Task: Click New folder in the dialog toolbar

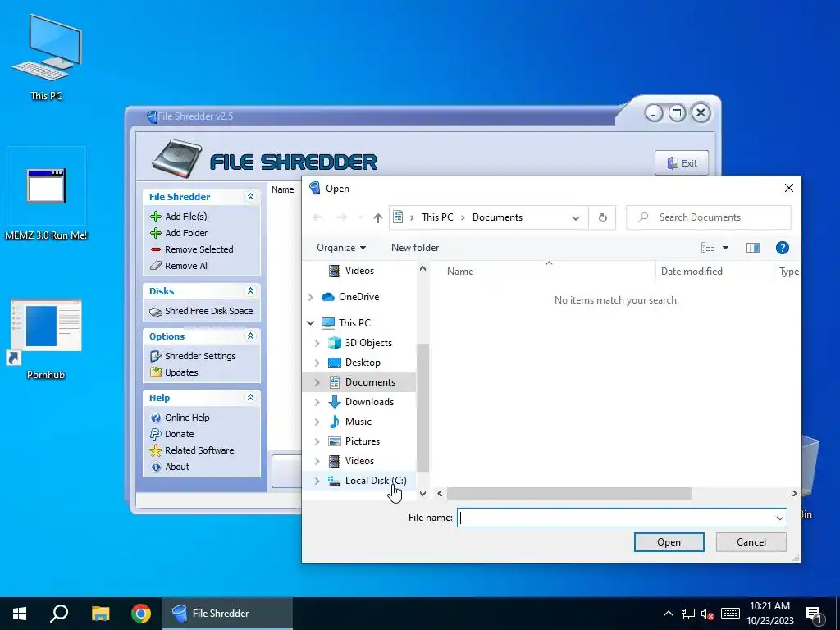Action: pyautogui.click(x=414, y=248)
